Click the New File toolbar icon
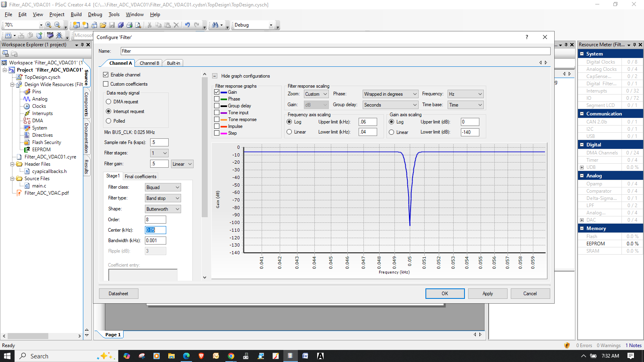The image size is (644, 362). tap(85, 25)
